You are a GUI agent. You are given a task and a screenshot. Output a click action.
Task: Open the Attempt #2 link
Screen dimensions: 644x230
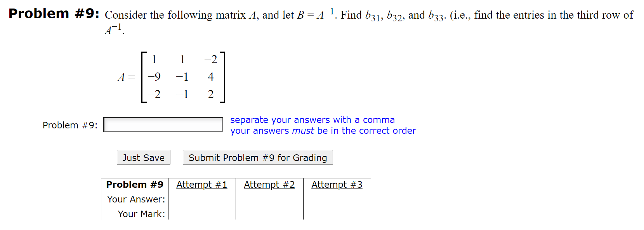coord(269,185)
